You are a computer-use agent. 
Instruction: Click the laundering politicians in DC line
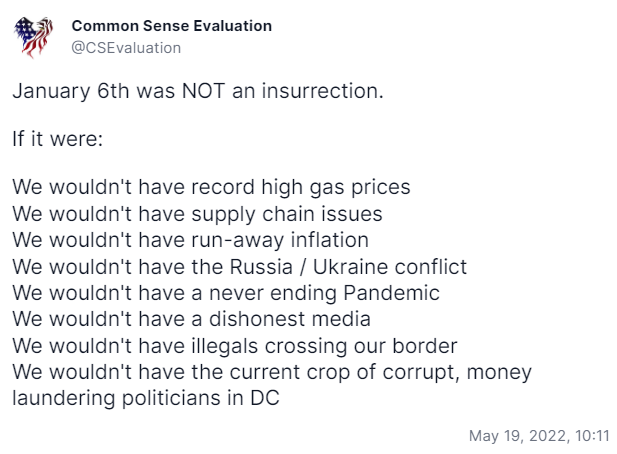146,399
